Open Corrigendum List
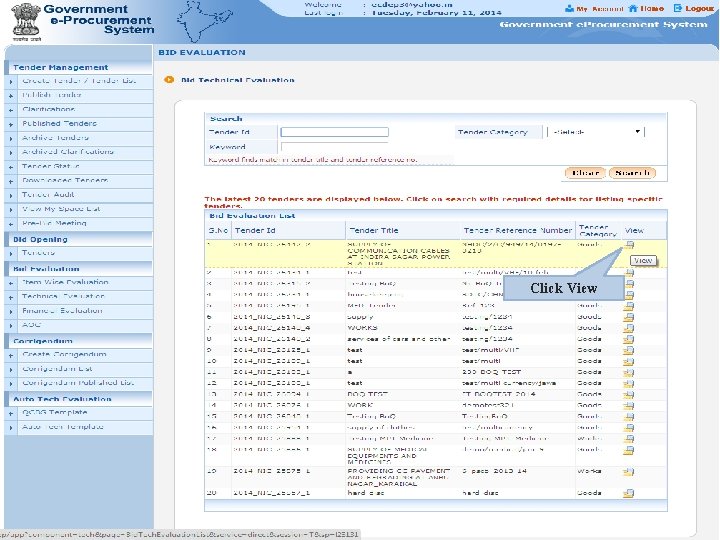Image resolution: width=720 pixels, height=540 pixels. [x=57, y=369]
